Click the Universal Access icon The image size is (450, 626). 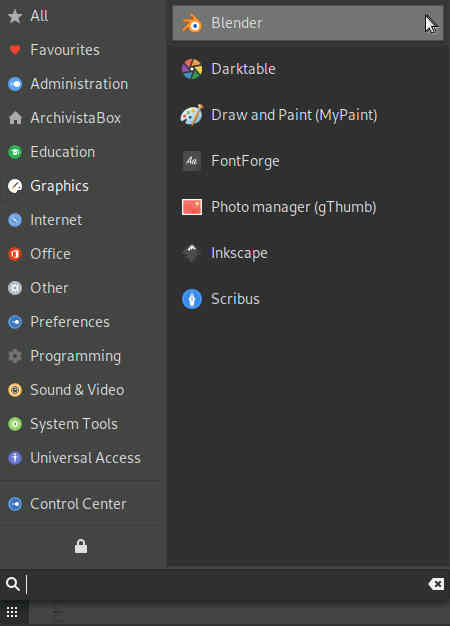click(15, 458)
